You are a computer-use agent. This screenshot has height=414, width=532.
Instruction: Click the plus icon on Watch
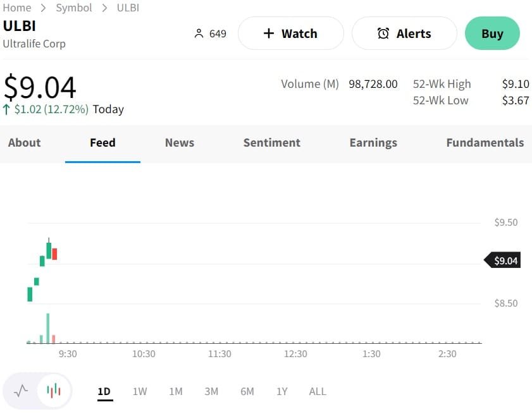pyautogui.click(x=268, y=33)
